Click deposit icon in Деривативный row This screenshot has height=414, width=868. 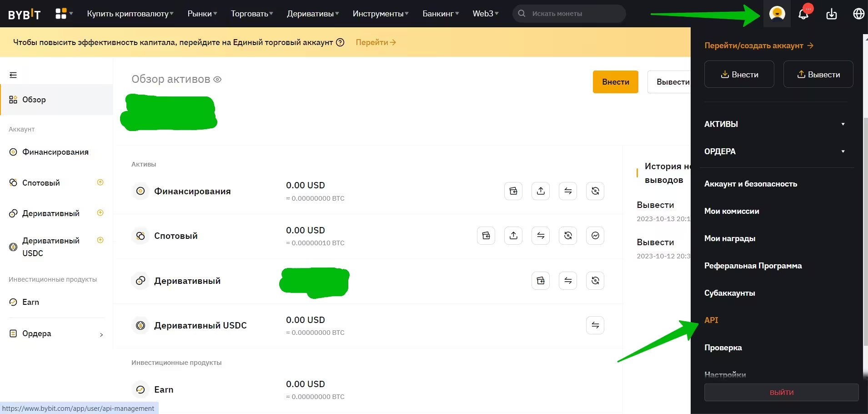coord(541,281)
